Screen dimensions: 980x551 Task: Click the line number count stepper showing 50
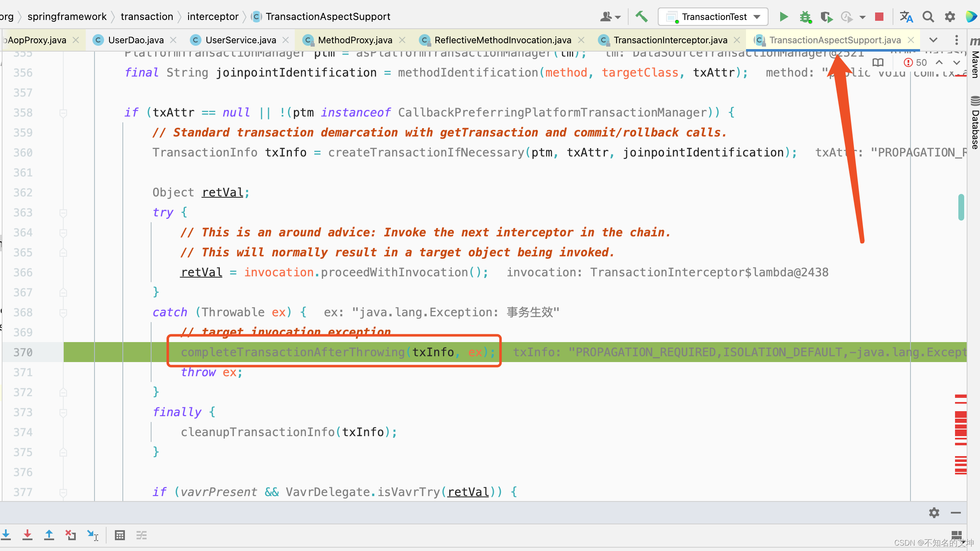[918, 62]
